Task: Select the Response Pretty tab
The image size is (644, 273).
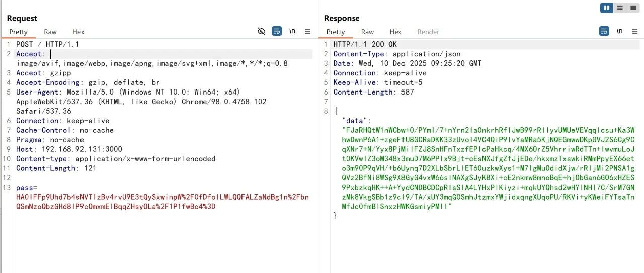Action: coord(336,32)
